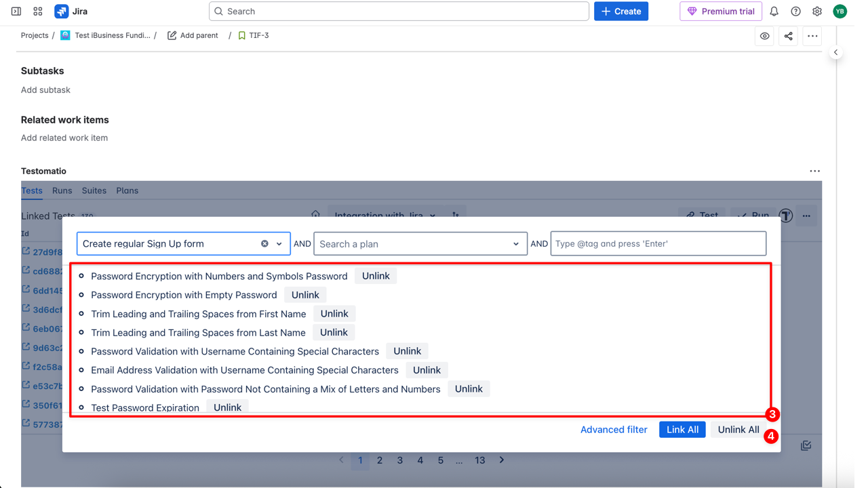The image size is (868, 488).
Task: Open the YB user avatar
Action: coord(840,12)
